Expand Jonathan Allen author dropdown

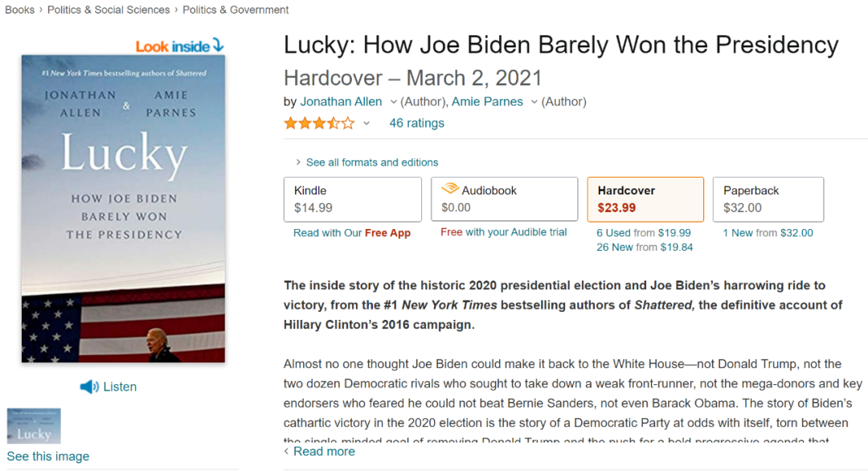393,102
